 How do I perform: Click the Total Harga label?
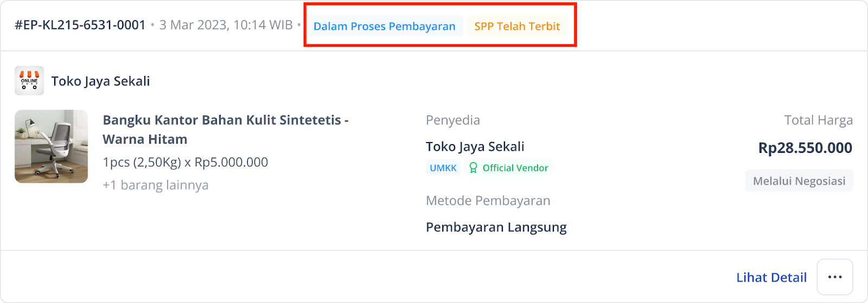(x=819, y=120)
